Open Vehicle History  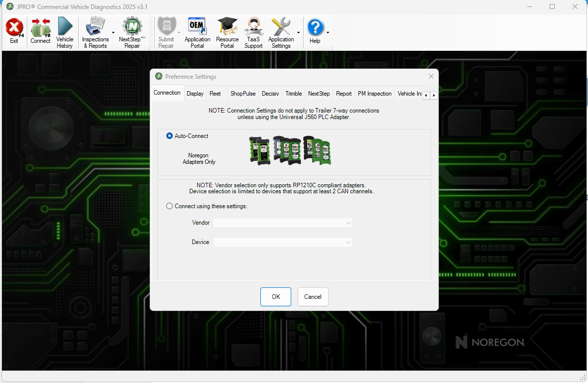pyautogui.click(x=65, y=31)
